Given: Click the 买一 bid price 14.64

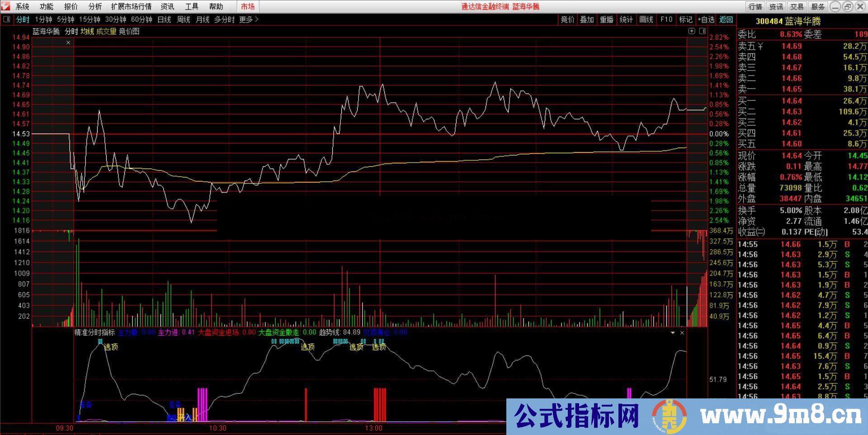Looking at the screenshot, I should (x=792, y=101).
